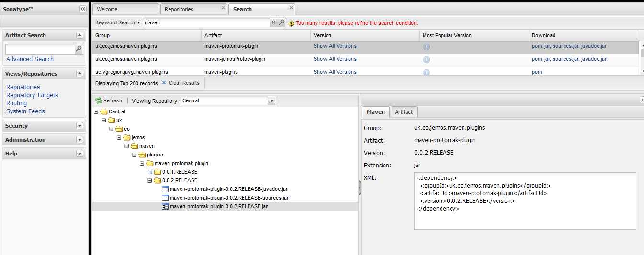This screenshot has height=255, width=644.
Task: Collapse the Views/Repositories panel
Action: pos(79,74)
